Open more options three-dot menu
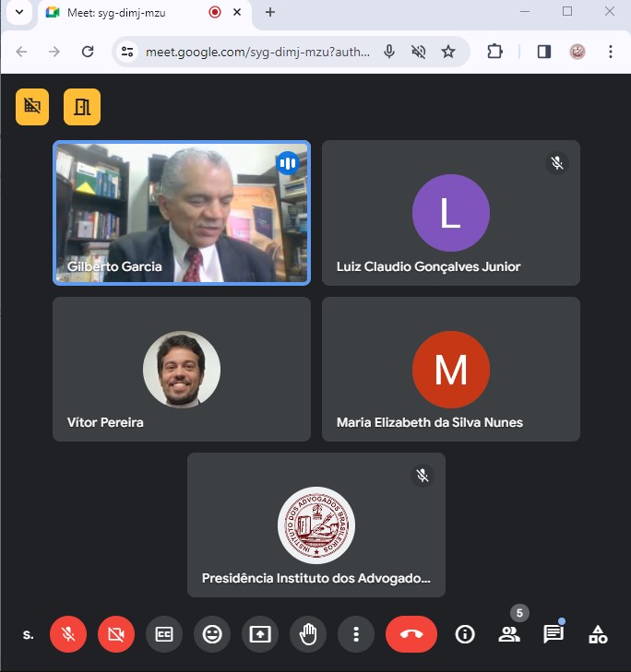The width and height of the screenshot is (631, 672). click(356, 634)
